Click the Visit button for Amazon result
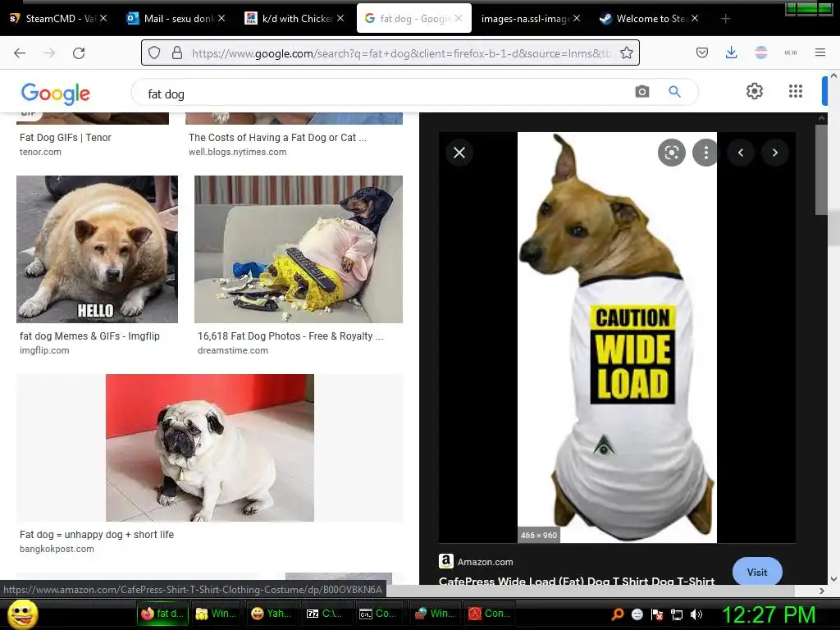Screen dimensions: 840x630 click(757, 572)
